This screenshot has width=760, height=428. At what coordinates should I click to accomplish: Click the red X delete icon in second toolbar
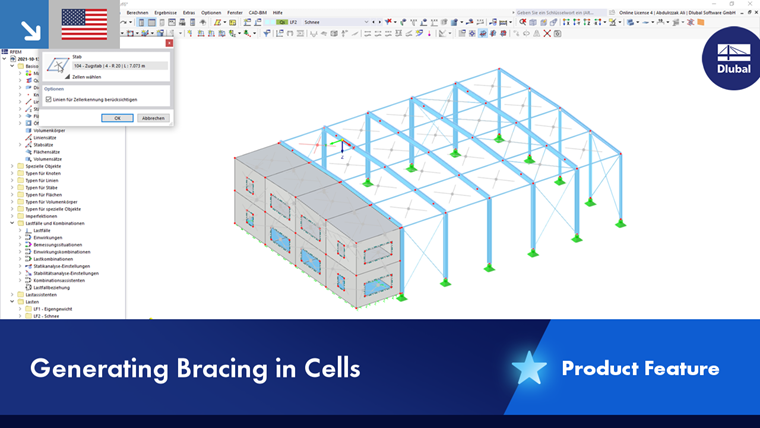547,33
